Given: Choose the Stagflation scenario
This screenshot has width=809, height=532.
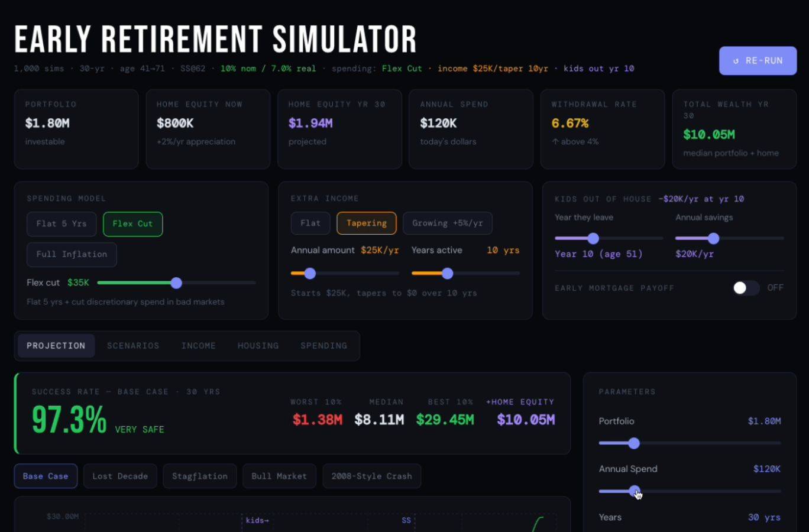Looking at the screenshot, I should pyautogui.click(x=200, y=476).
